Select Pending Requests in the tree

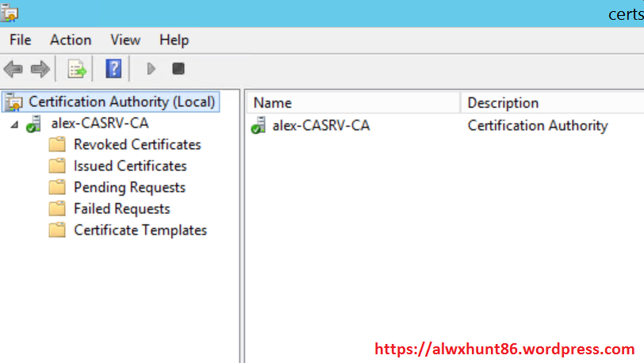tap(129, 188)
